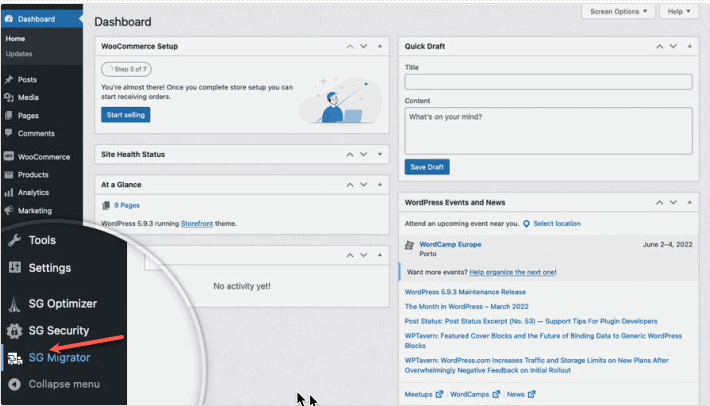Image resolution: width=710 pixels, height=406 pixels.
Task: Open the Screen Options dropdown
Action: point(619,11)
